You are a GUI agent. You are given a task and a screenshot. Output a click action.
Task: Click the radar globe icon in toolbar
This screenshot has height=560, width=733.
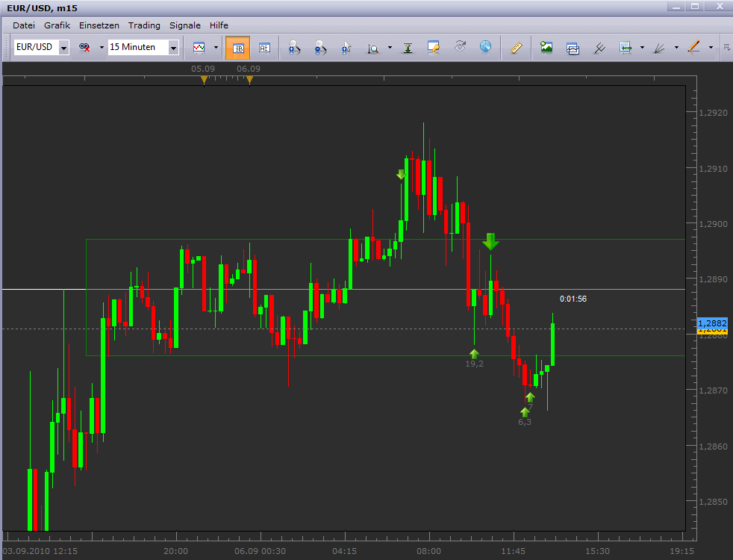click(x=486, y=48)
